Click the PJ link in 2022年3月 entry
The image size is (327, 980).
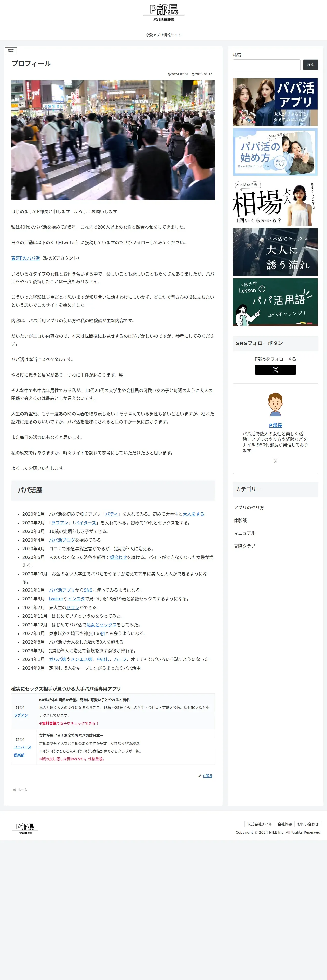point(103,633)
